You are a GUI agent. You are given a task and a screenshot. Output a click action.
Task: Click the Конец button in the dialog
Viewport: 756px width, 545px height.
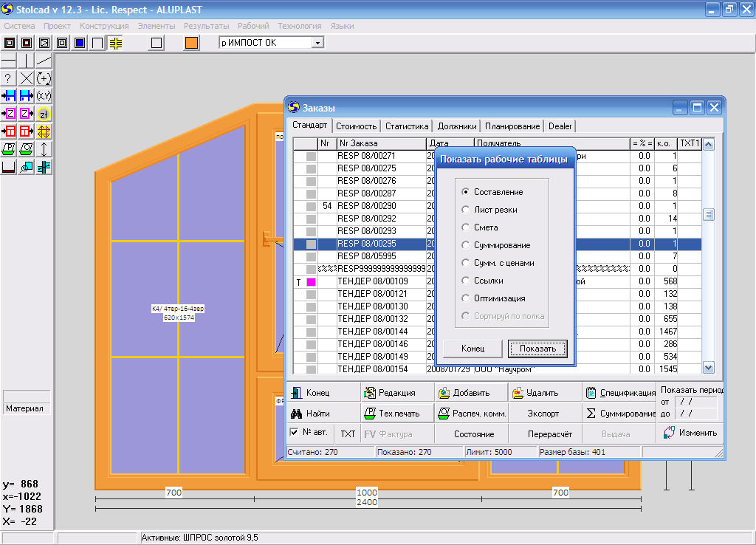pos(472,349)
